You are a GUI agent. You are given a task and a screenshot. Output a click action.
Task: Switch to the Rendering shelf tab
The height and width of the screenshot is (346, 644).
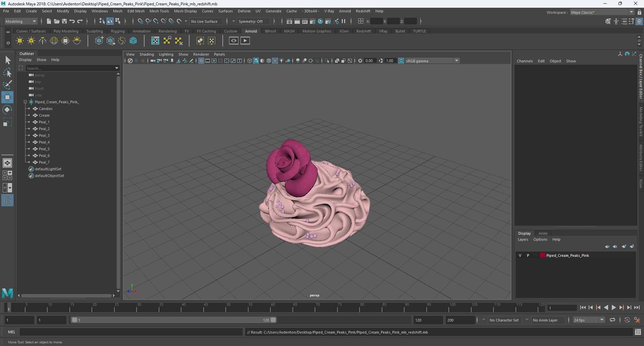167,31
